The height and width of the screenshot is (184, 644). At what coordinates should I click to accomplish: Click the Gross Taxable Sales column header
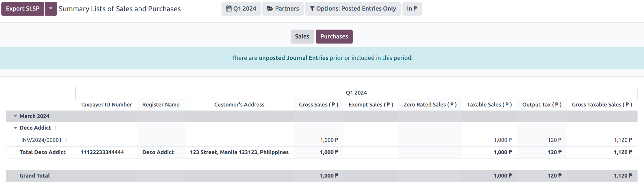[601, 105]
